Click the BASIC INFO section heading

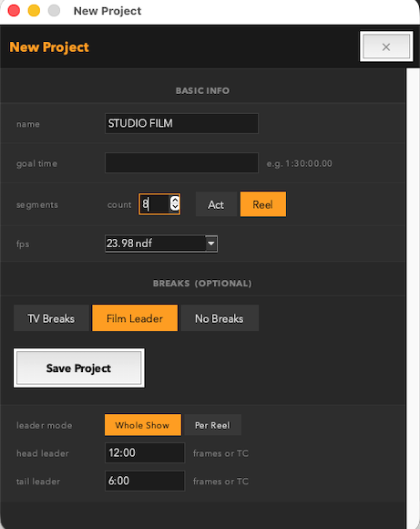202,90
